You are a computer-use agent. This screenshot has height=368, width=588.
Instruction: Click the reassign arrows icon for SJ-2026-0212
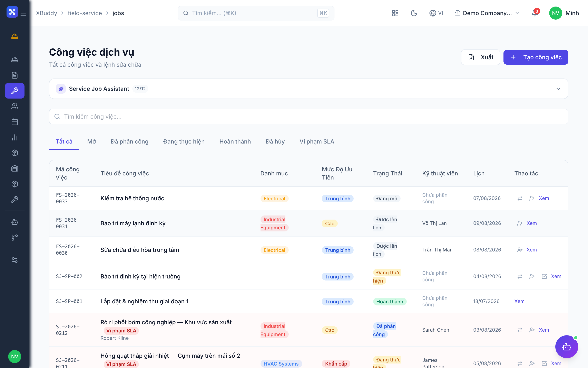pos(520,330)
